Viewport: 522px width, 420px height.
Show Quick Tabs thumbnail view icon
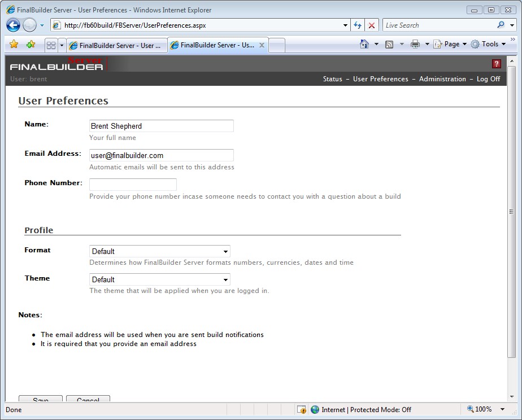(51, 45)
